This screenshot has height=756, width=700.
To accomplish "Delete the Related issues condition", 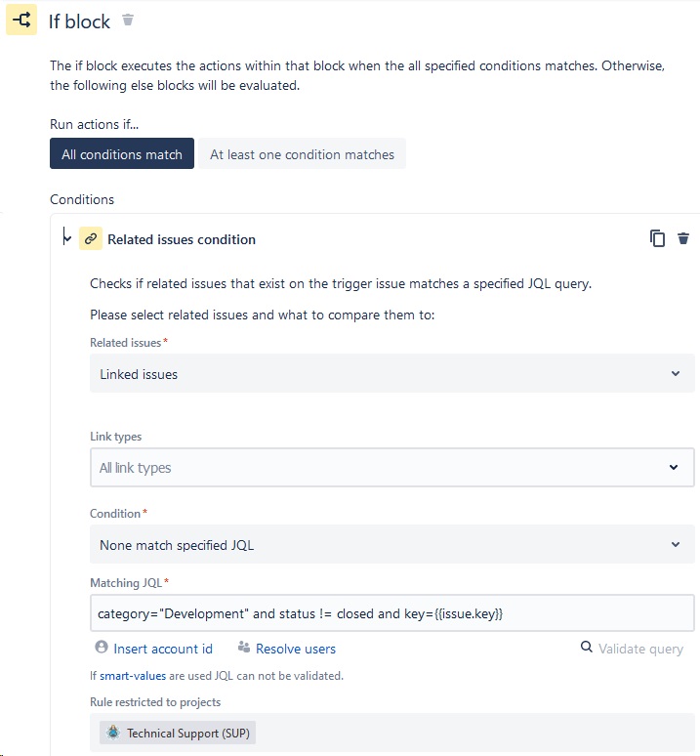I will click(x=683, y=238).
